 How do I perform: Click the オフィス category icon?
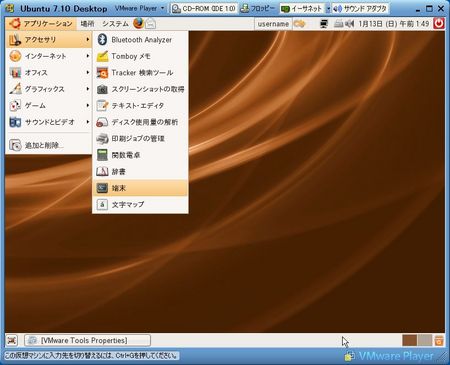click(15, 73)
